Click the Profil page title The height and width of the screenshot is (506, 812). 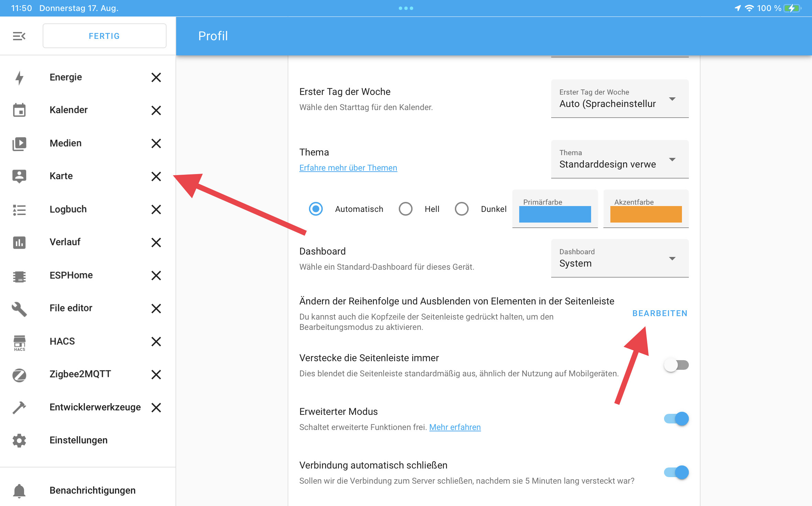tap(213, 36)
